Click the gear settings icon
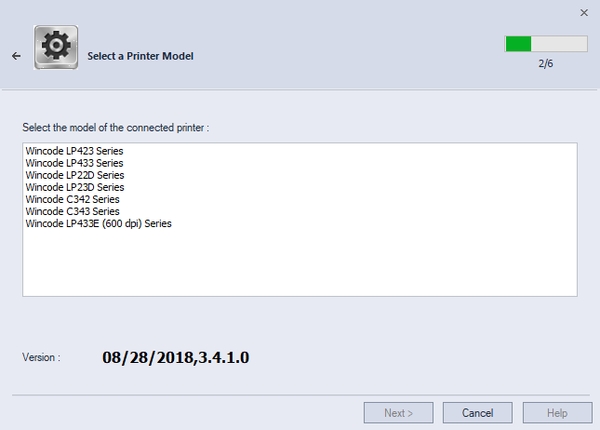Image resolution: width=600 pixels, height=430 pixels. pyautogui.click(x=56, y=47)
